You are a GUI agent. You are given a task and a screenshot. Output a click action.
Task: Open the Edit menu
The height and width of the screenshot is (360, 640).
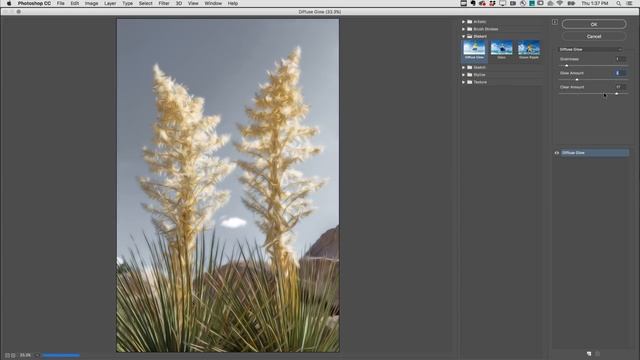pyautogui.click(x=75, y=3)
